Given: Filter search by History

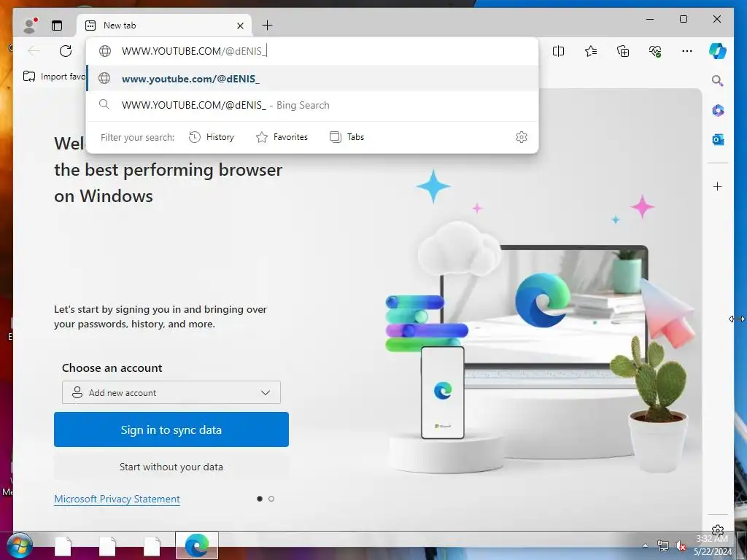Looking at the screenshot, I should point(212,137).
